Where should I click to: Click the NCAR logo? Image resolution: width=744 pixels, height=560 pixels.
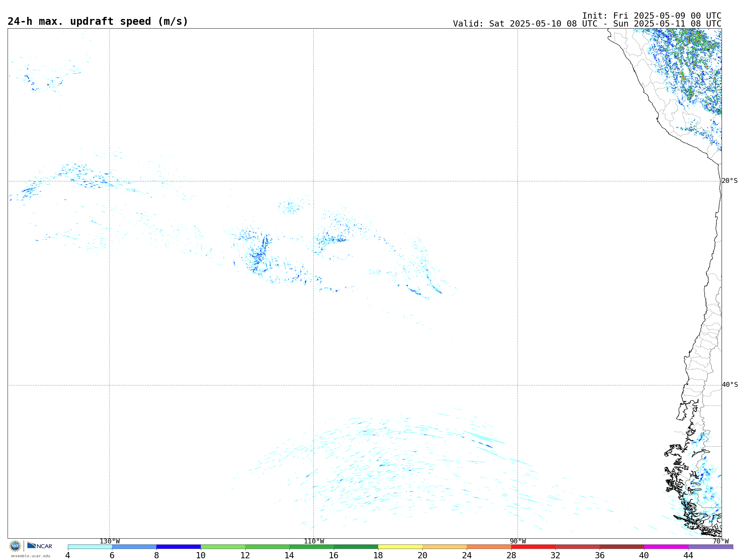pyautogui.click(x=40, y=546)
